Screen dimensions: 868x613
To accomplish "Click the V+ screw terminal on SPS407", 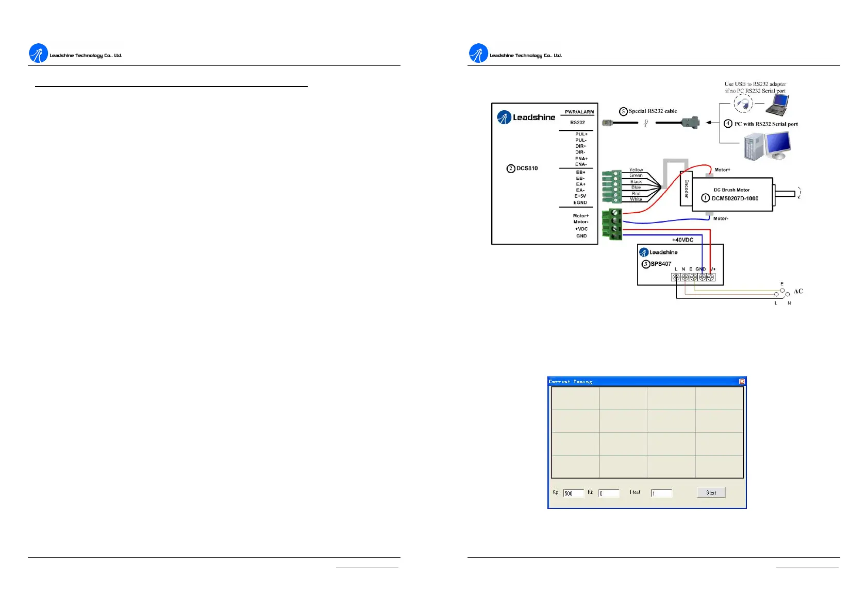I will pos(711,277).
